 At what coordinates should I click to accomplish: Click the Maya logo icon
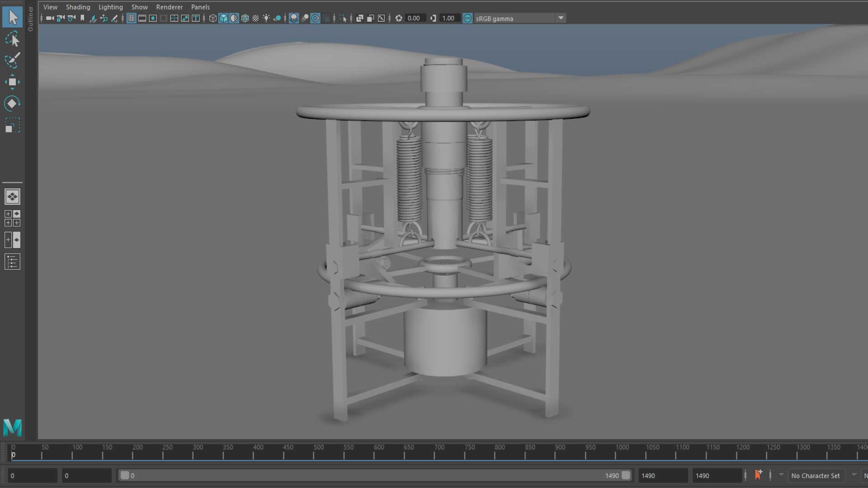click(12, 427)
